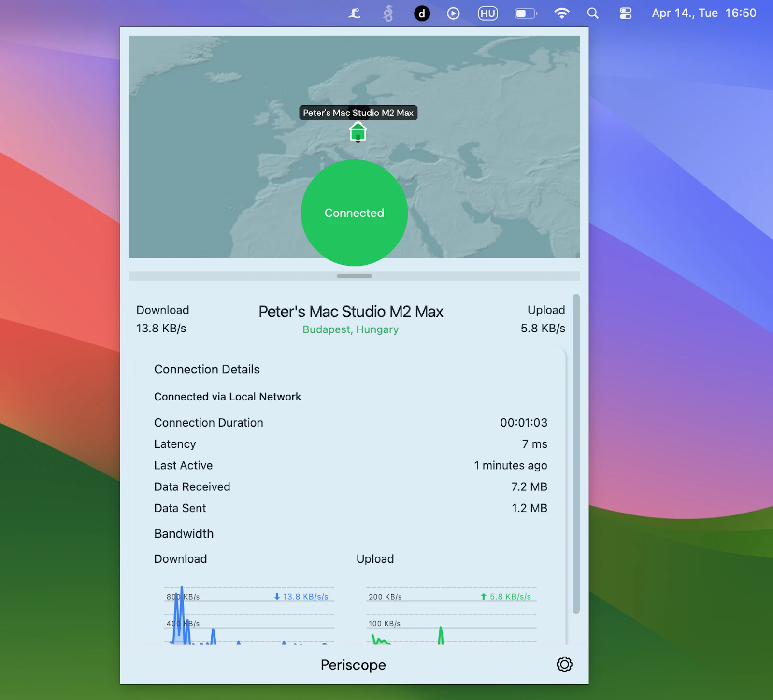
Task: Click the vertical scrollbar on the details panel
Action: [575, 454]
